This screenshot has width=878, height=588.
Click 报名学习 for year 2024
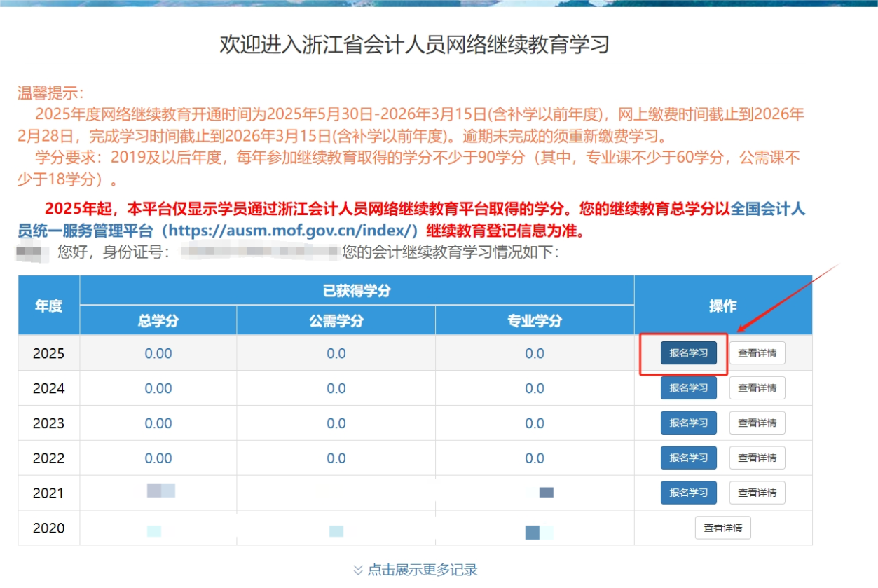[688, 388]
